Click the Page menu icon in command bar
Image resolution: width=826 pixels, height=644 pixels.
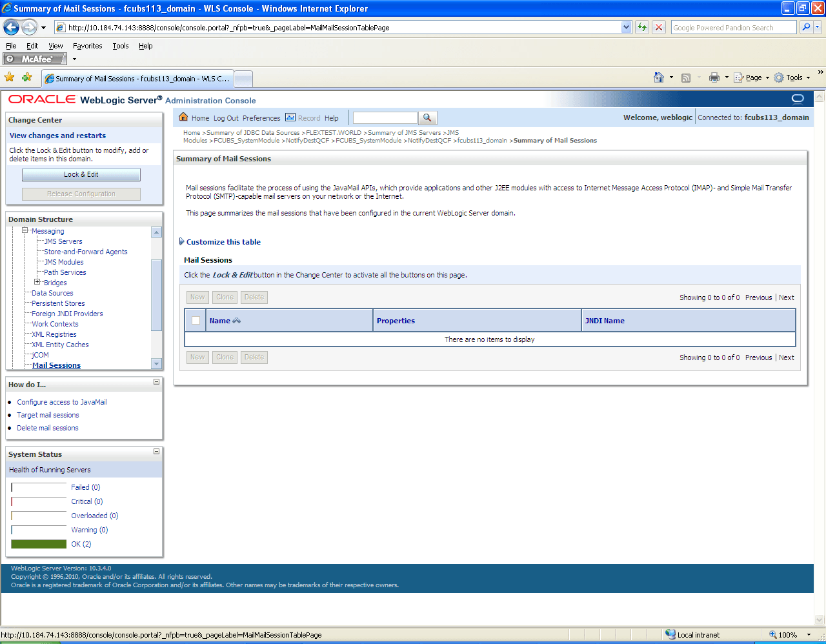tap(739, 77)
